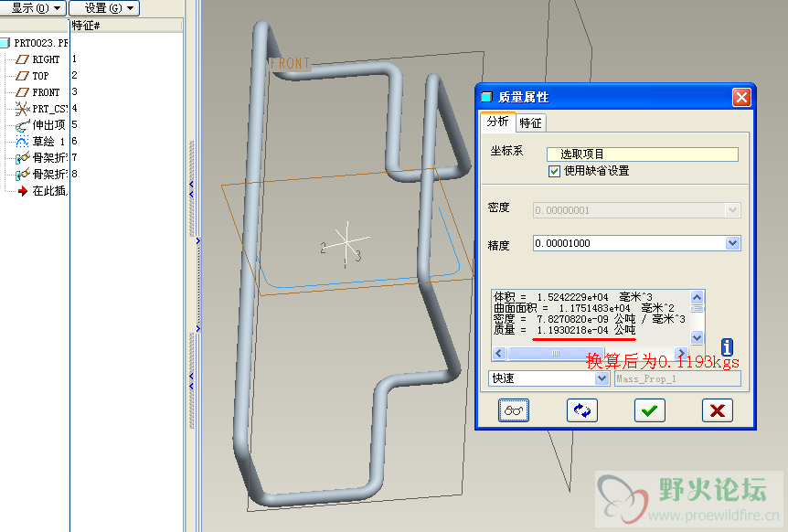Switch to the 分析 tab

(x=497, y=122)
